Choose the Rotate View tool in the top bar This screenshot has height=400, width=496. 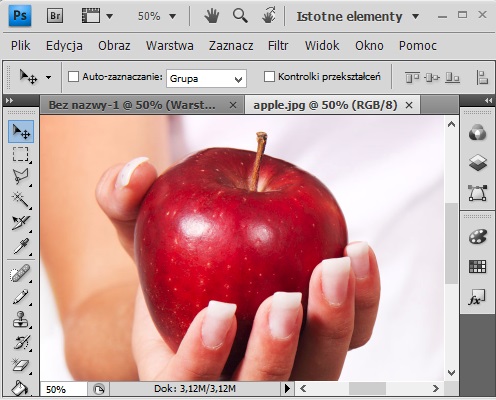[269, 16]
